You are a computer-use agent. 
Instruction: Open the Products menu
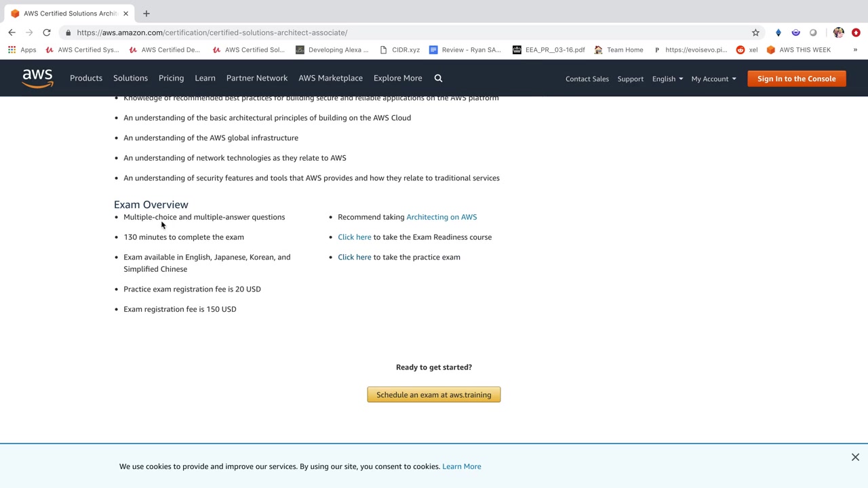[x=86, y=78]
